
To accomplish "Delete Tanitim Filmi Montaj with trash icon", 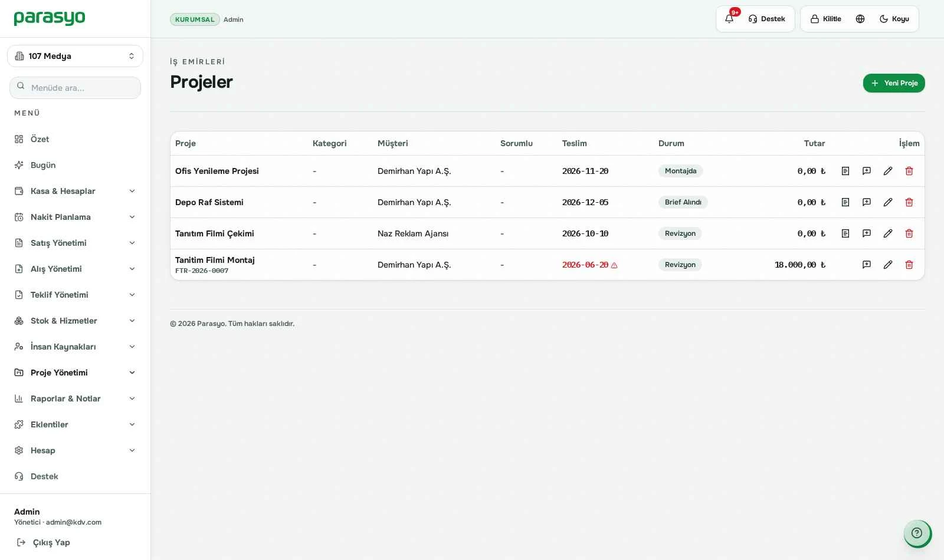I will point(909,265).
